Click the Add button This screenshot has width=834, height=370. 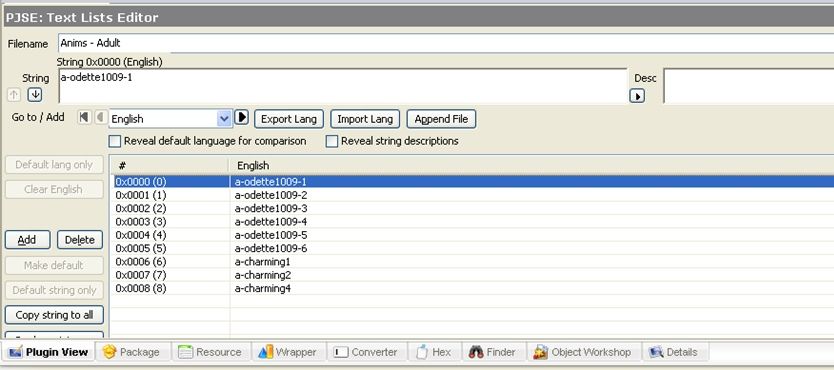[x=27, y=240]
